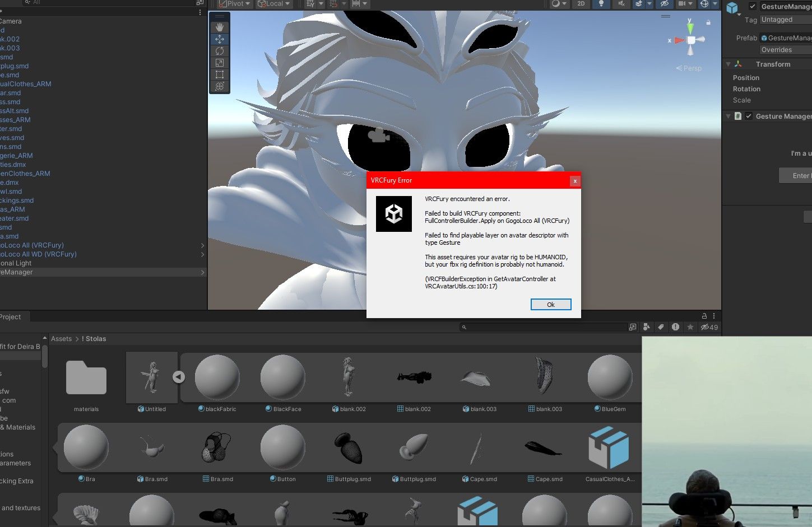
Task: Select the CasualClothes prefab asset
Action: [x=610, y=454]
